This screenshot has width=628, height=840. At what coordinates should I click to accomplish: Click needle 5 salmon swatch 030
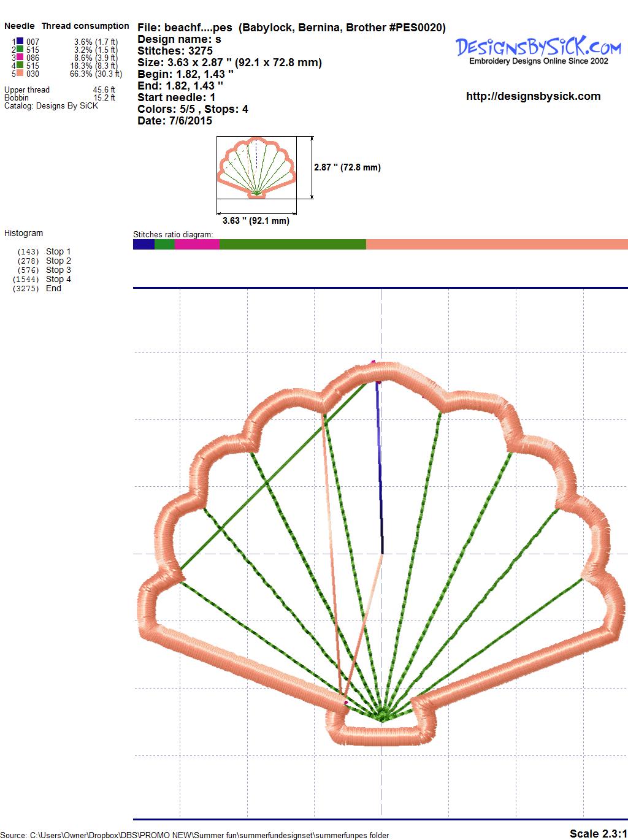tap(20, 74)
